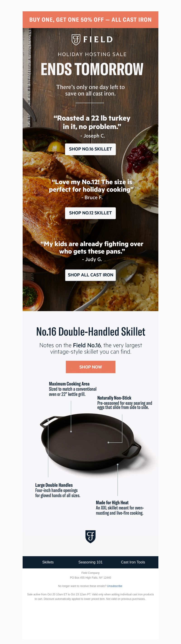This screenshot has height=644, width=181.
Task: Click the Naturally Non-Stick callout dot
Action: tap(108, 443)
